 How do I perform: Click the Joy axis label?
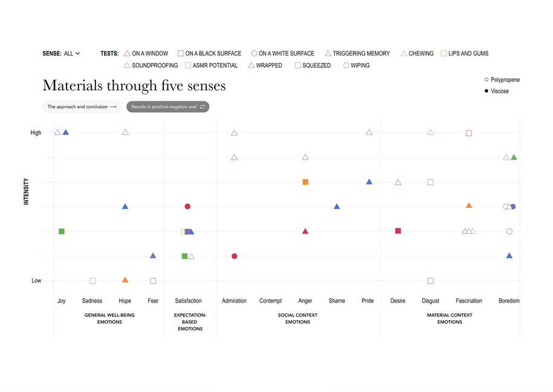(61, 301)
